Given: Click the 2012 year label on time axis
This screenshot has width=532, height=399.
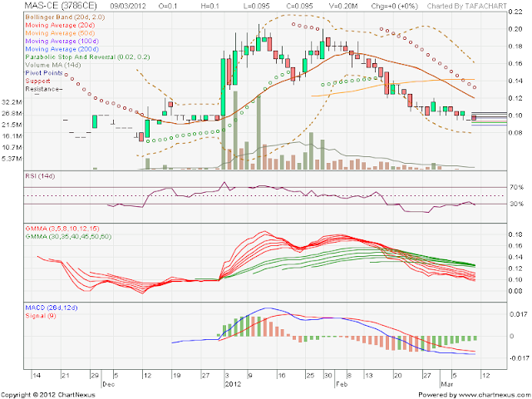Looking at the screenshot, I should [234, 384].
